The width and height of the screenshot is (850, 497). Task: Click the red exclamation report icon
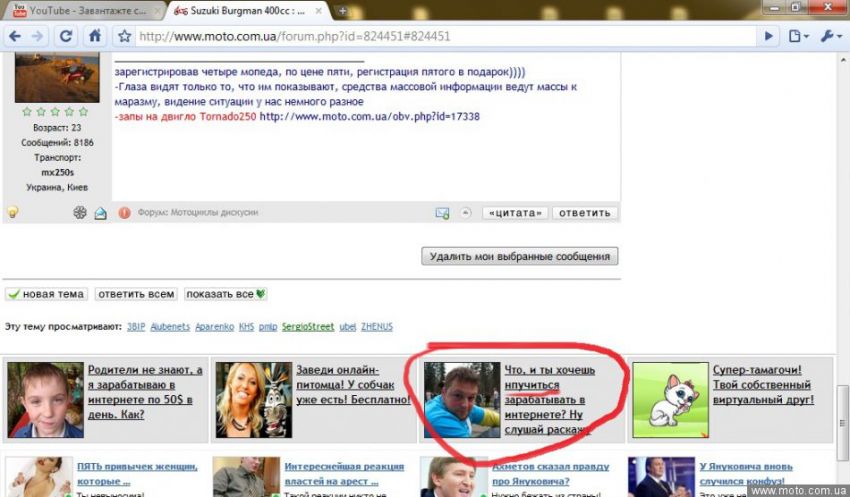pyautogui.click(x=125, y=213)
